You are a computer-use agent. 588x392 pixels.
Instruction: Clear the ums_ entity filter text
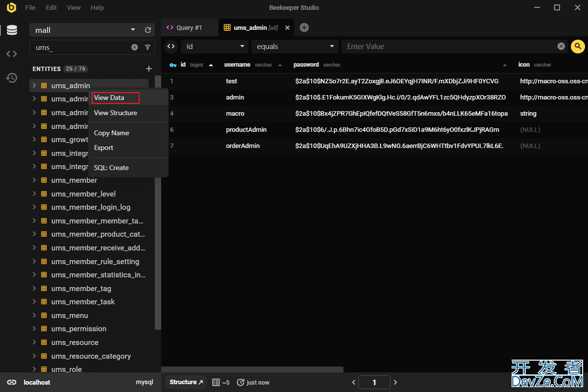[134, 48]
